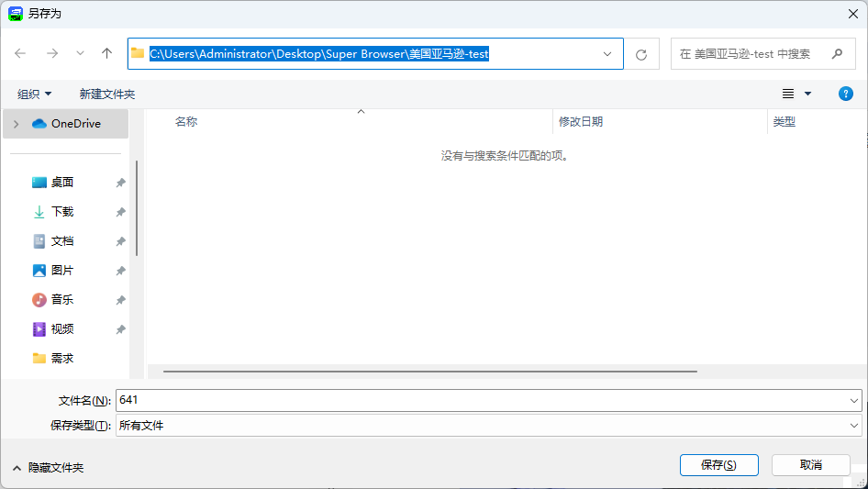The height and width of the screenshot is (489, 868).
Task: Expand the OneDrive tree node
Action: (16, 124)
